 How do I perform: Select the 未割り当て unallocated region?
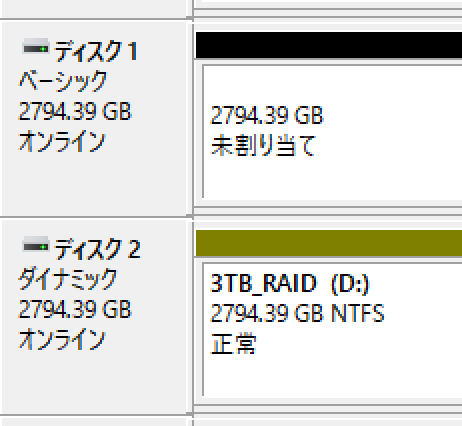click(332, 132)
